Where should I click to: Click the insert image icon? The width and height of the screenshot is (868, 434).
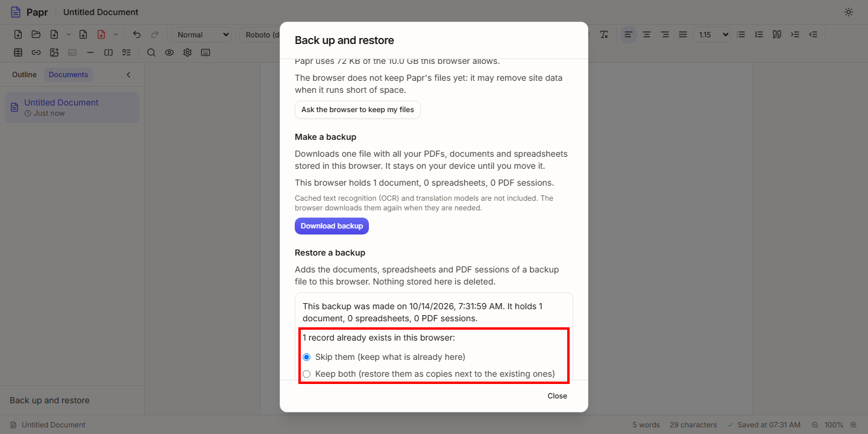click(54, 52)
